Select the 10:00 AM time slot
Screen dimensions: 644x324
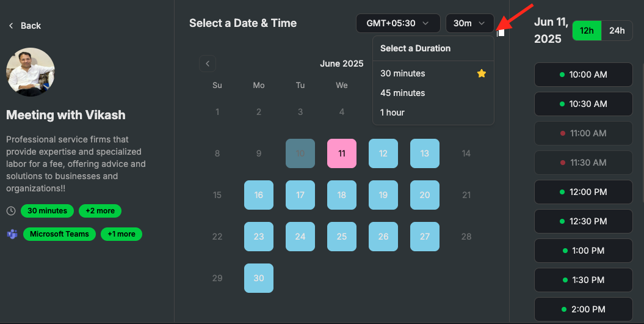(583, 75)
